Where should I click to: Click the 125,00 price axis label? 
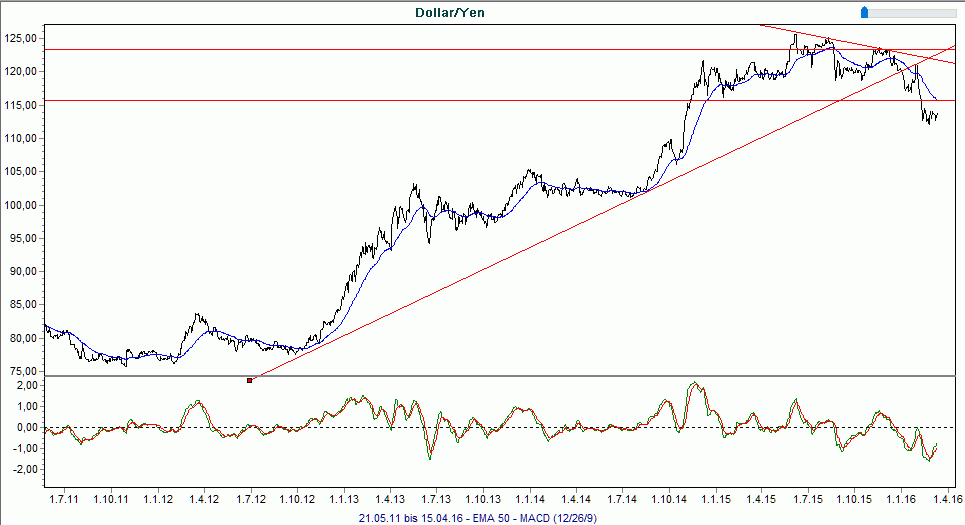point(21,38)
